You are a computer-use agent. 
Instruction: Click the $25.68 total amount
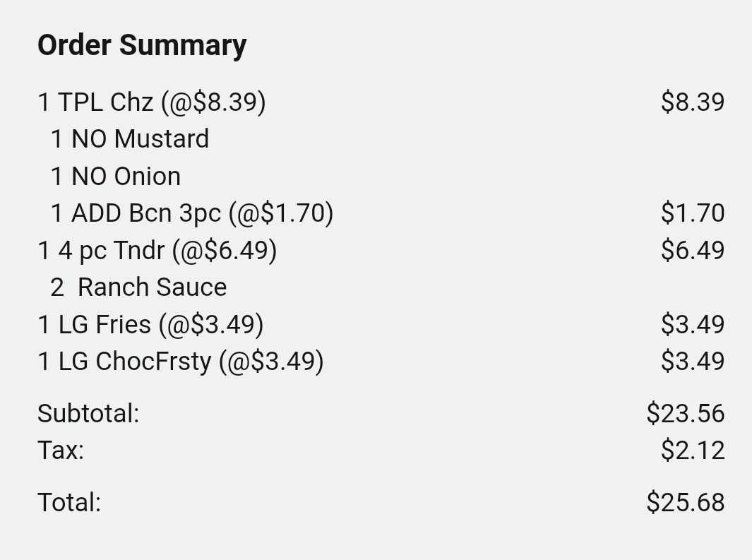[x=685, y=502]
